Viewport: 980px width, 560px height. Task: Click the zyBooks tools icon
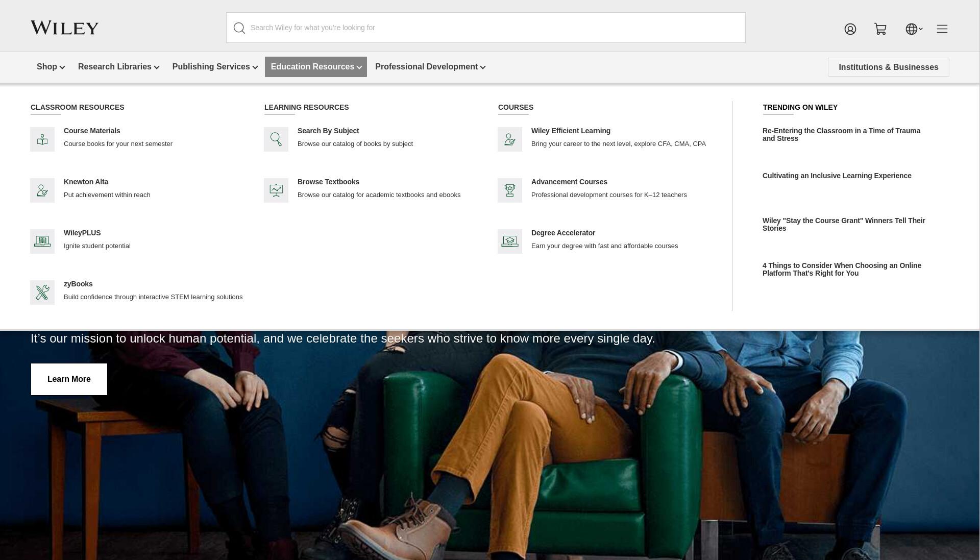[x=42, y=293]
